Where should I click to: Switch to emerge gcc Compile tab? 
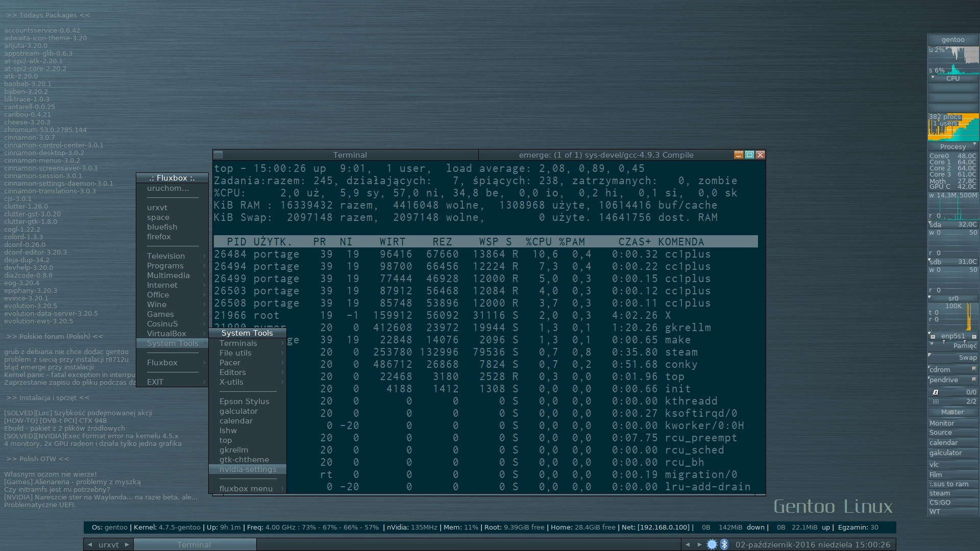coord(606,155)
